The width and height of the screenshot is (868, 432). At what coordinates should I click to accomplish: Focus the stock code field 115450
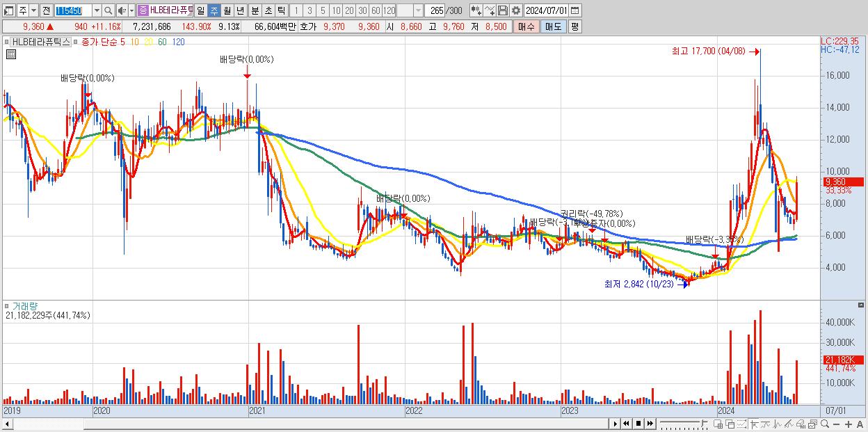(72, 10)
